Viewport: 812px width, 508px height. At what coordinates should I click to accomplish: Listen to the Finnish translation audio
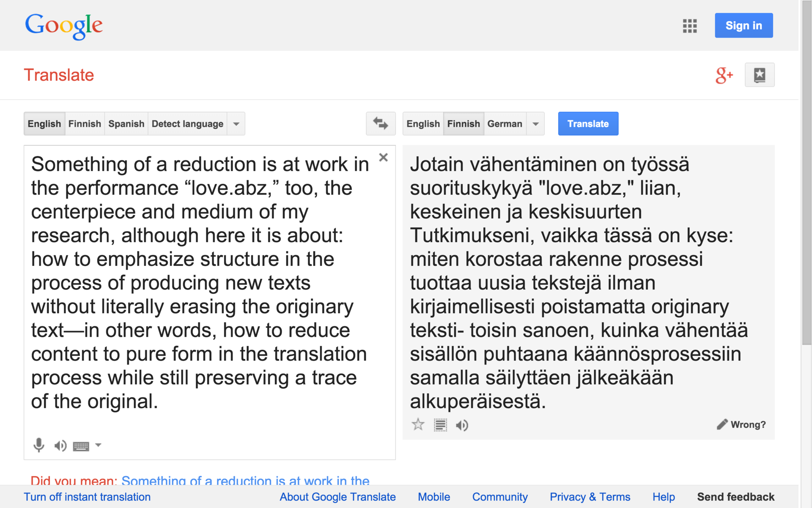tap(462, 425)
